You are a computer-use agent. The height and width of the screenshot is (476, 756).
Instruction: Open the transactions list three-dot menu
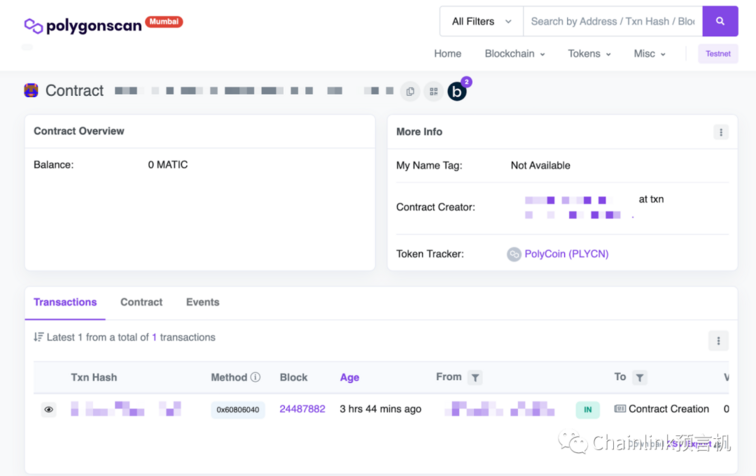718,341
